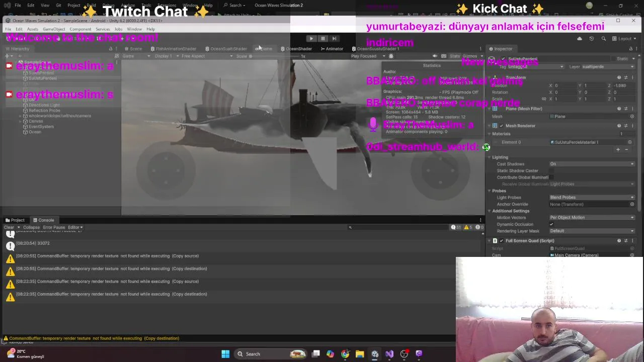Toggle Console Collapse button
This screenshot has height=362, width=644.
click(31, 227)
